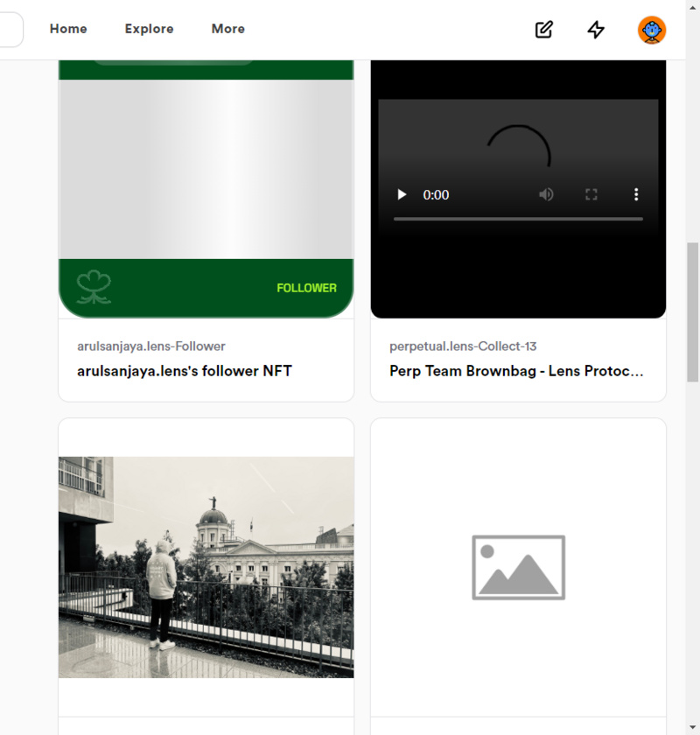Viewport: 700px width, 735px height.
Task: Open video more options three-dot menu
Action: pyautogui.click(x=636, y=194)
